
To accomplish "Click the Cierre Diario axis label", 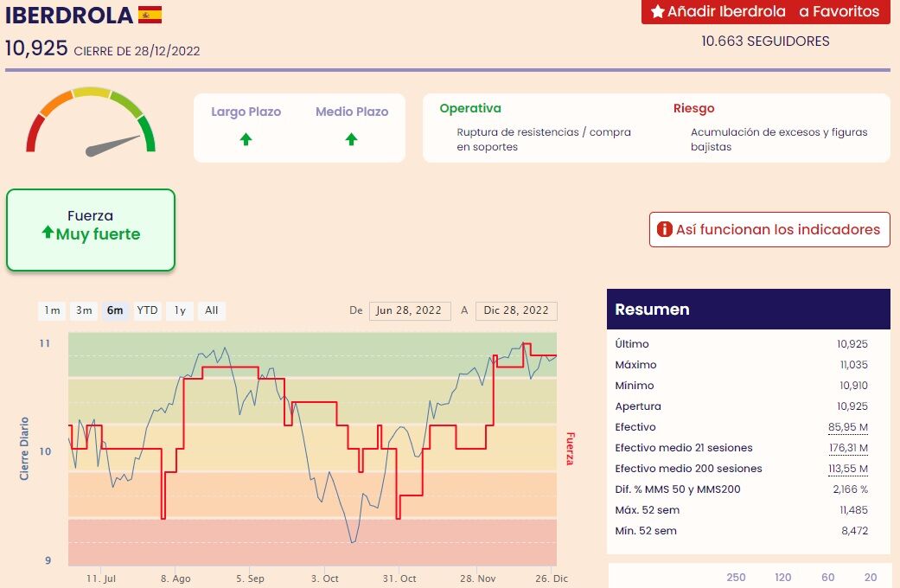I will click(24, 449).
